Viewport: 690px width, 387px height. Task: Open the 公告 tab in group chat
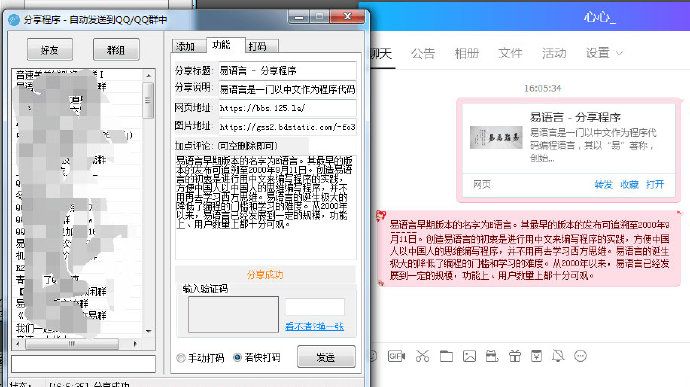click(x=423, y=53)
